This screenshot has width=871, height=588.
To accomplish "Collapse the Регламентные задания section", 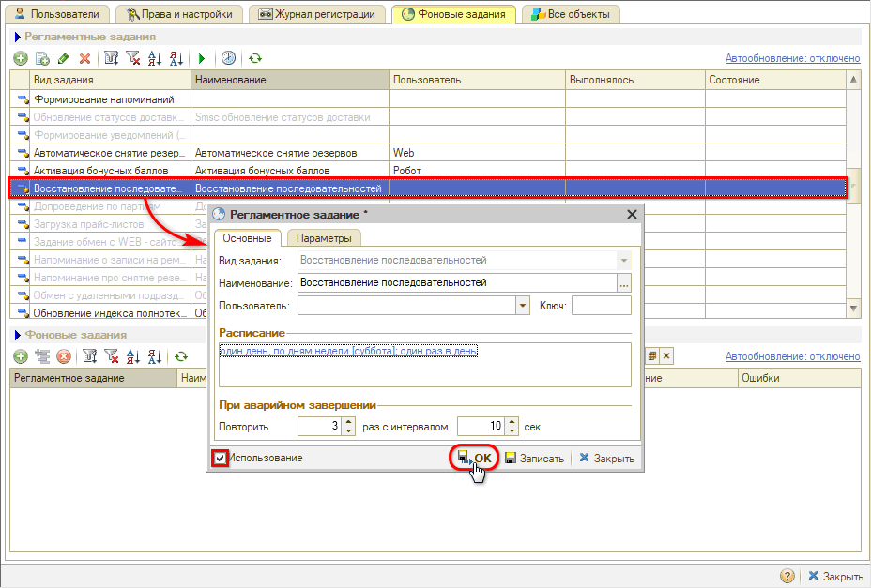I will click(17, 37).
